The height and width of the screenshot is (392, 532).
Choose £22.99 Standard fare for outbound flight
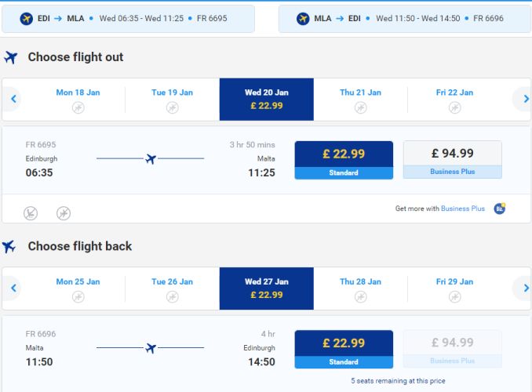pyautogui.click(x=344, y=160)
